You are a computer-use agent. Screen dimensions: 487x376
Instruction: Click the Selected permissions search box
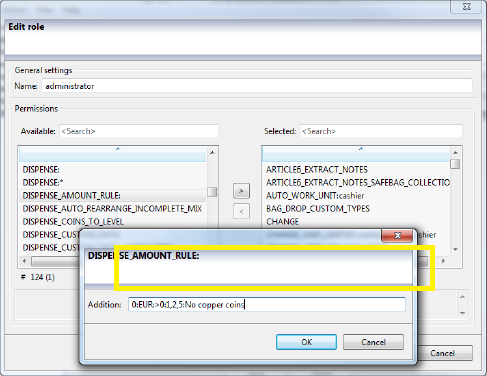[381, 131]
